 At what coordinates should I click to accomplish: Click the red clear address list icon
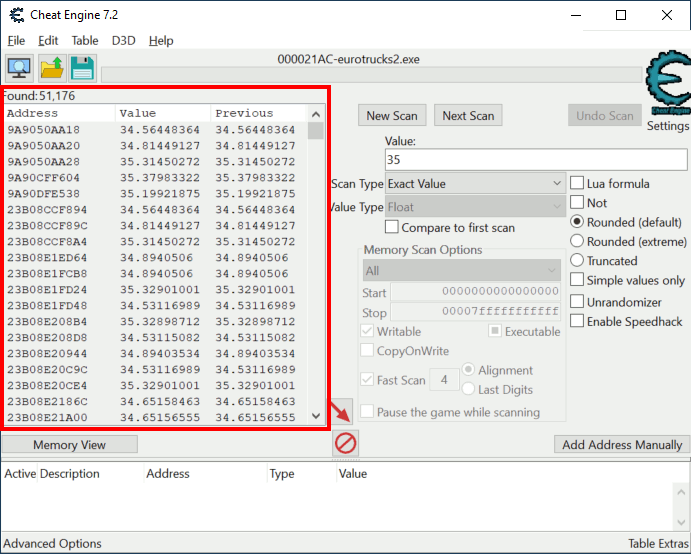click(x=346, y=443)
